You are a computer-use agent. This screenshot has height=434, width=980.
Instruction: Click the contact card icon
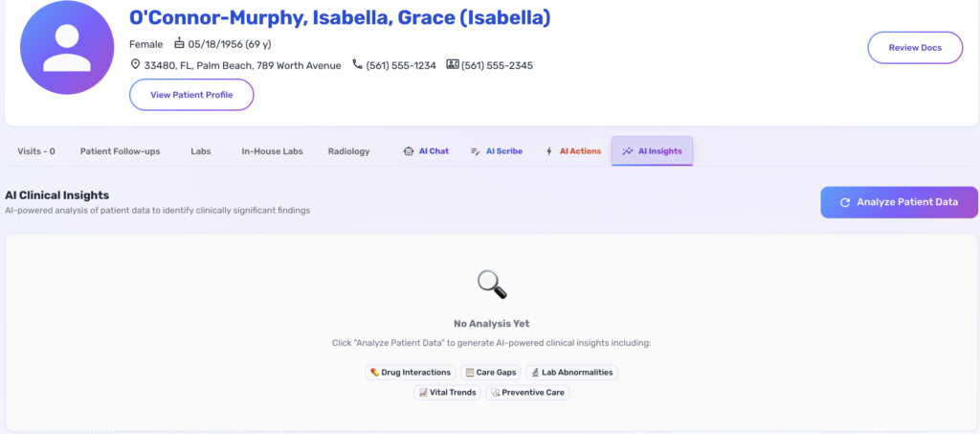[x=452, y=65]
